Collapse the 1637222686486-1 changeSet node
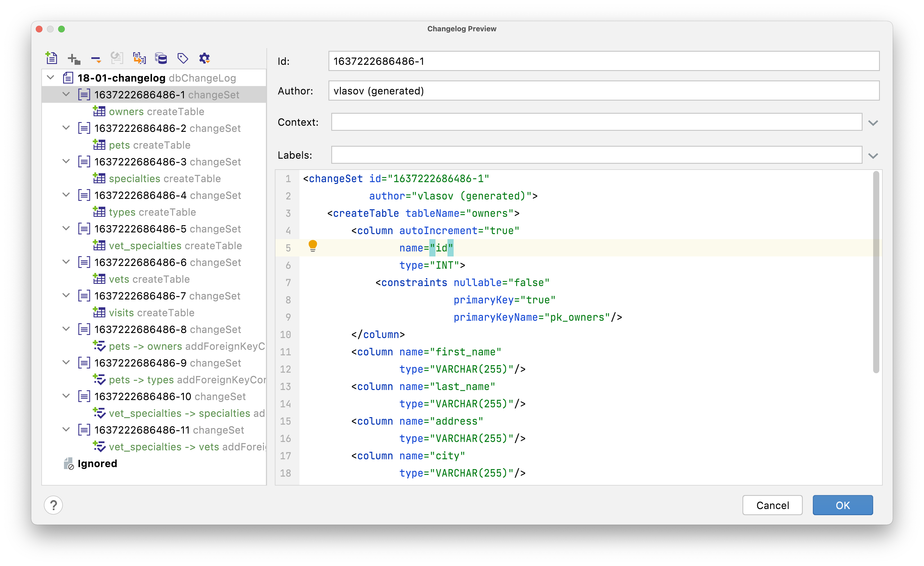924x566 pixels. 66,94
